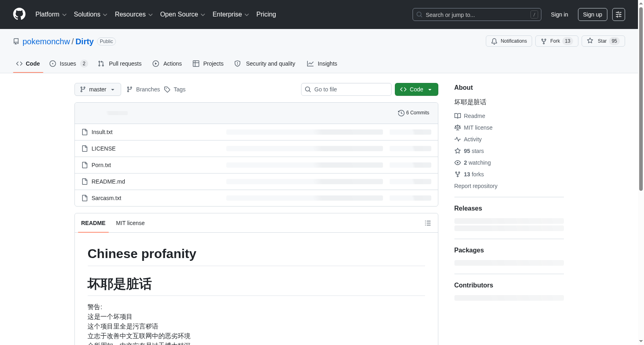The image size is (644, 345).
Task: Switch to the MIT license tab
Action: [130, 223]
